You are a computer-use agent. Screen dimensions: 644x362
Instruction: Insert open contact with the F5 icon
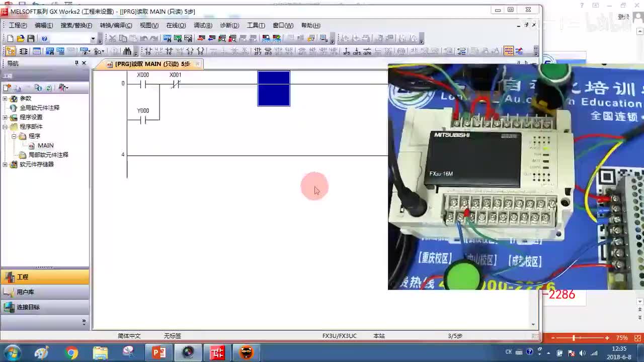[148, 51]
